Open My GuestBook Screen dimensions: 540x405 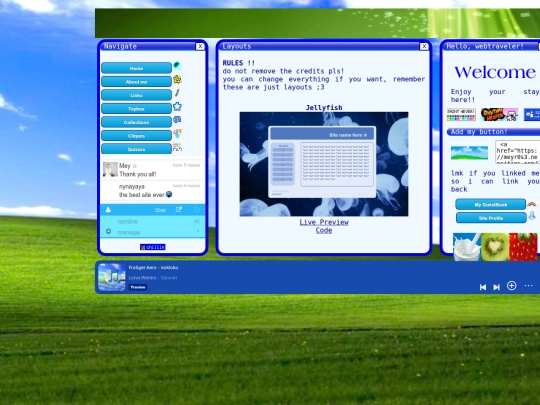tap(490, 205)
